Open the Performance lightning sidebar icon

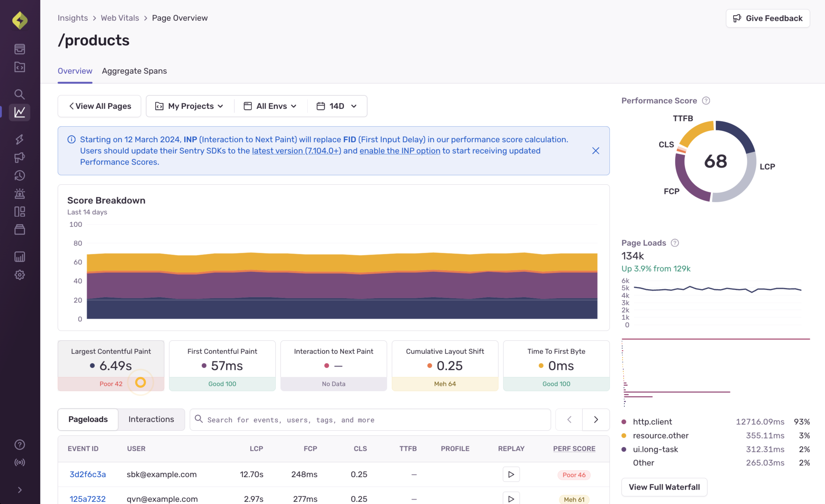coord(20,139)
